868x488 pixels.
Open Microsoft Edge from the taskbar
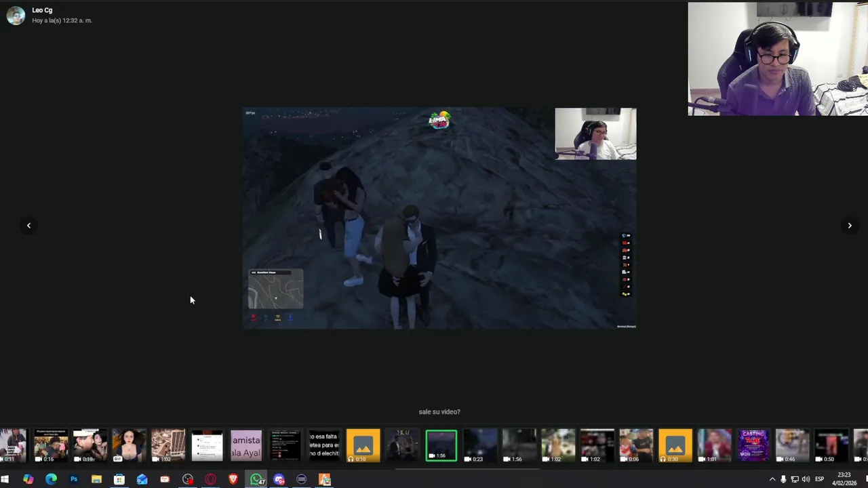pyautogui.click(x=51, y=479)
